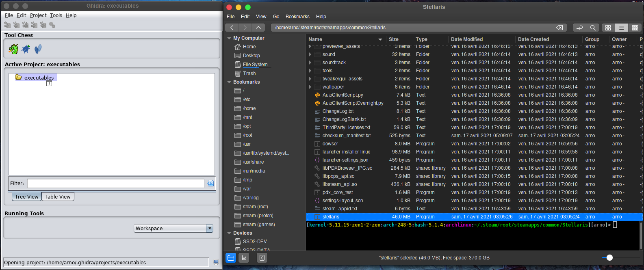The height and width of the screenshot is (270, 644).
Task: Open the file manager's View menu
Action: [261, 17]
